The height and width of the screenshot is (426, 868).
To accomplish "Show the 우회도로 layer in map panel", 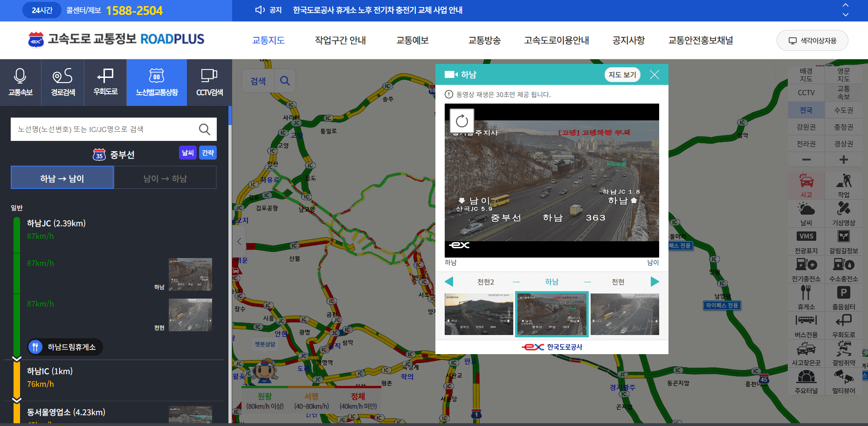I will 844,325.
